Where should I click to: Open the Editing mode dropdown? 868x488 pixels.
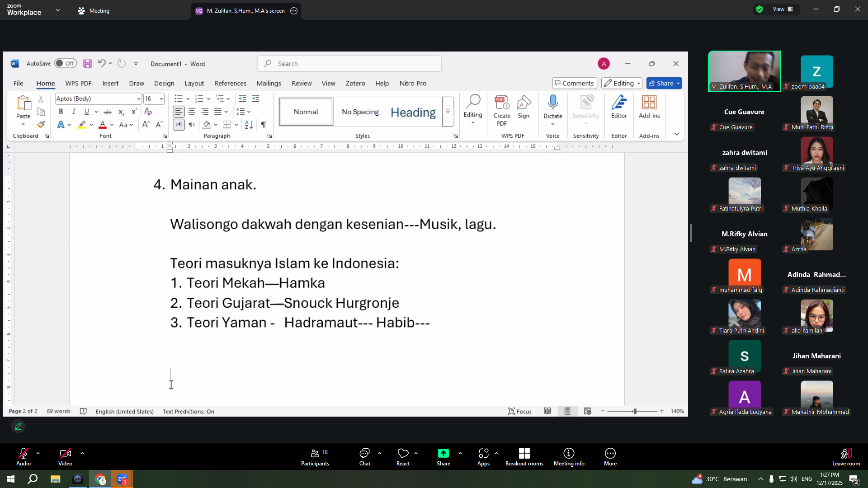point(622,83)
